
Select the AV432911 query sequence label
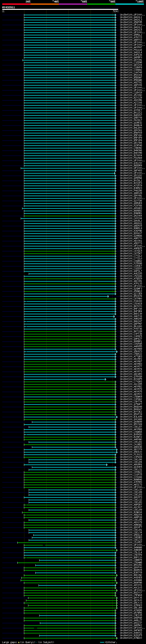8,8
